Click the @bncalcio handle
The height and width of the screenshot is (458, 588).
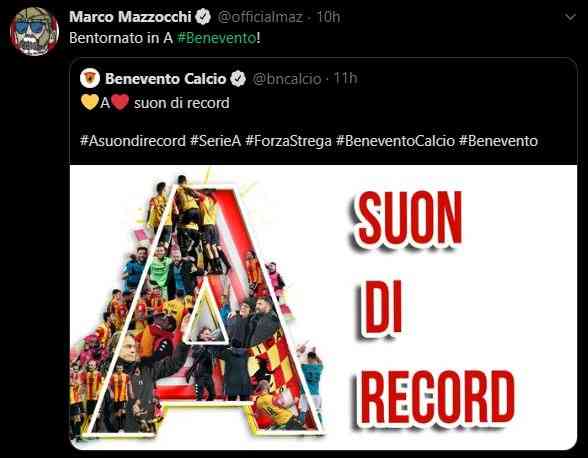[287, 79]
